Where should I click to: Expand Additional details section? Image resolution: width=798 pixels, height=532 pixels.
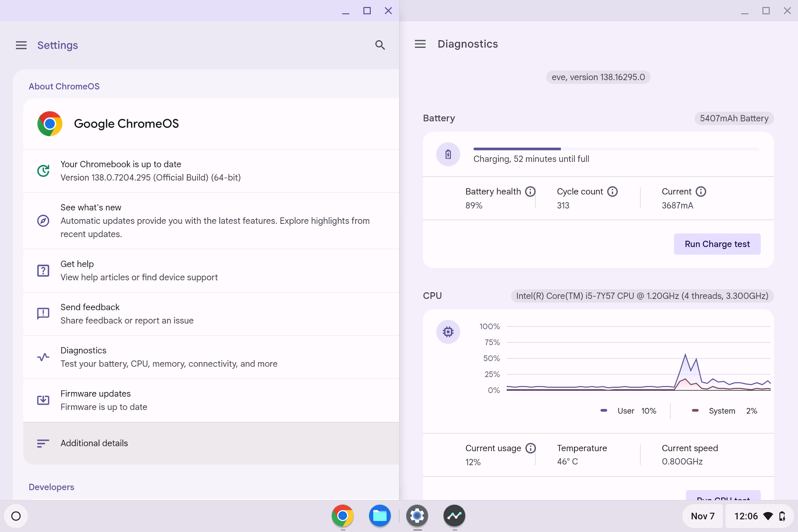[211, 443]
